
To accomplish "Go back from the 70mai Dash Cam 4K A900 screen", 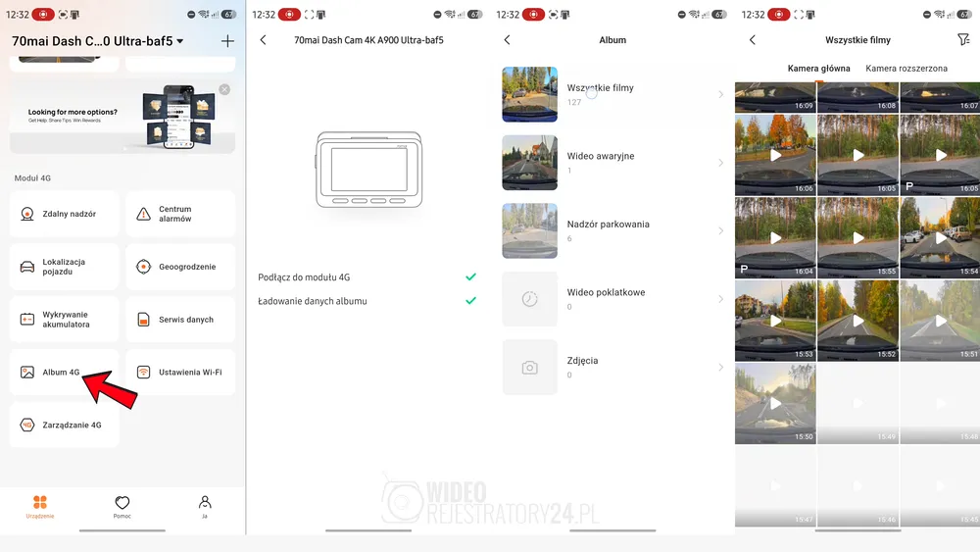I will pos(263,40).
